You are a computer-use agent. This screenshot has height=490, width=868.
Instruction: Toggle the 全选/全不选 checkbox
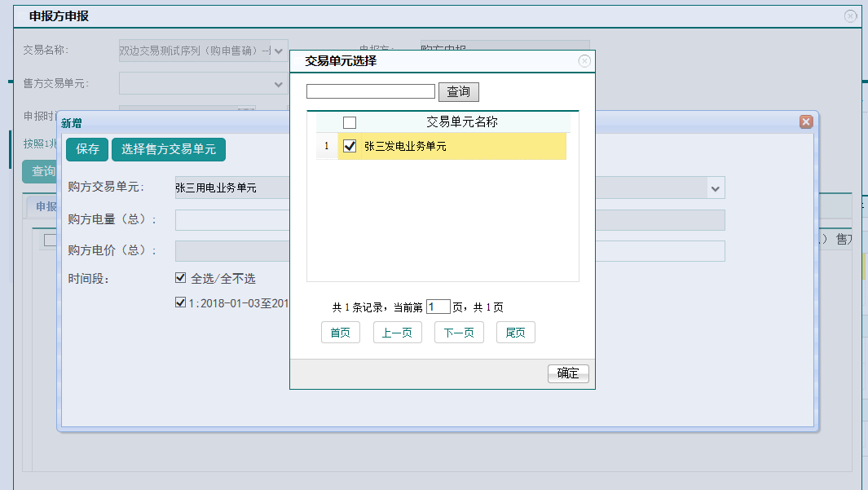coord(181,278)
